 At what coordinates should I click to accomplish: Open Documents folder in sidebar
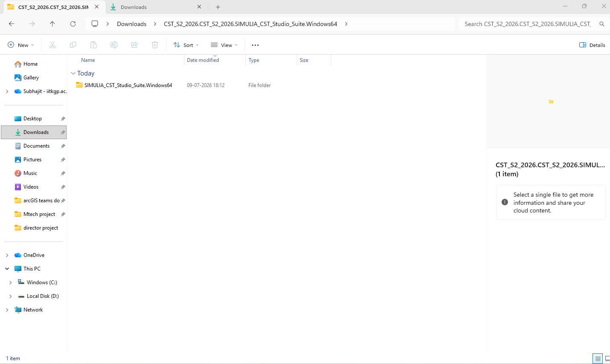click(36, 146)
